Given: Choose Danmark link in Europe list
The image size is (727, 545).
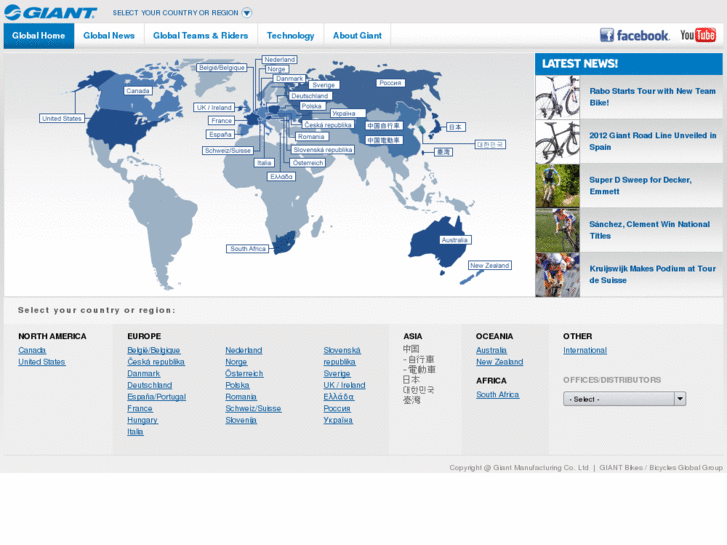Looking at the screenshot, I should [144, 373].
